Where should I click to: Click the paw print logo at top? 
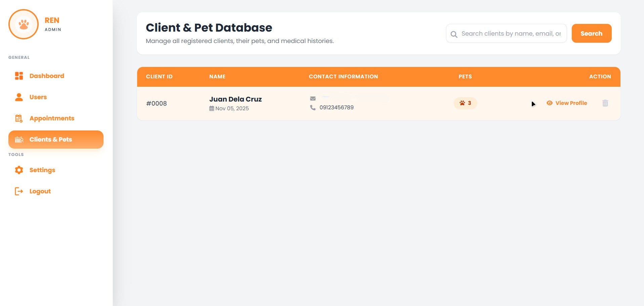[23, 24]
